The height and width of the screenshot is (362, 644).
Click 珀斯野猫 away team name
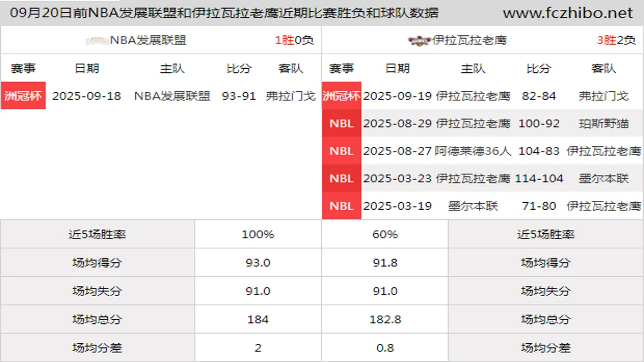point(604,123)
